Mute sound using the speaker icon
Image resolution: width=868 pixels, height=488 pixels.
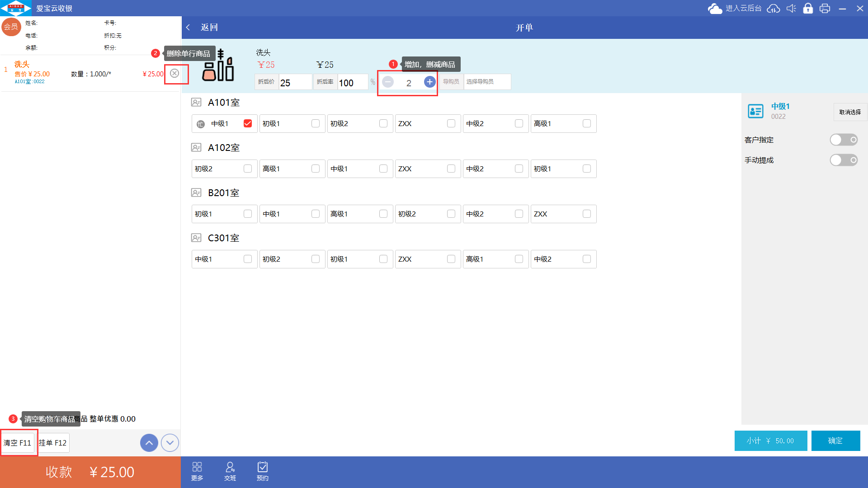point(791,9)
